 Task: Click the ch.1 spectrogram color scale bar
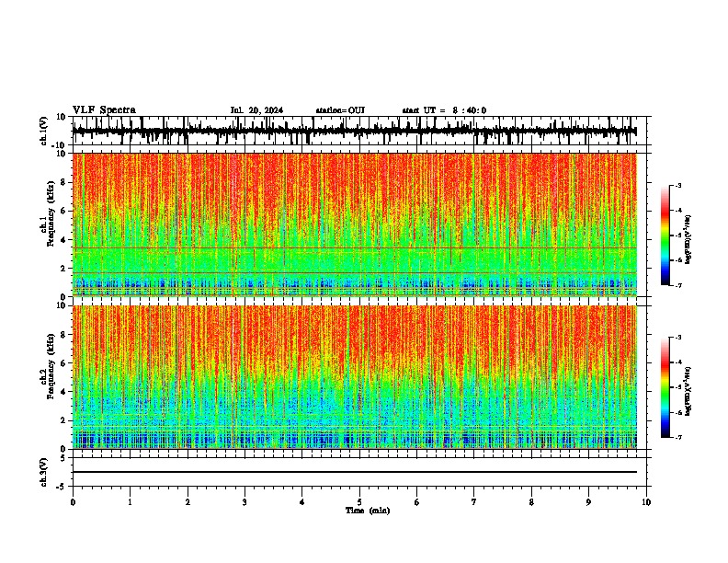click(x=665, y=236)
